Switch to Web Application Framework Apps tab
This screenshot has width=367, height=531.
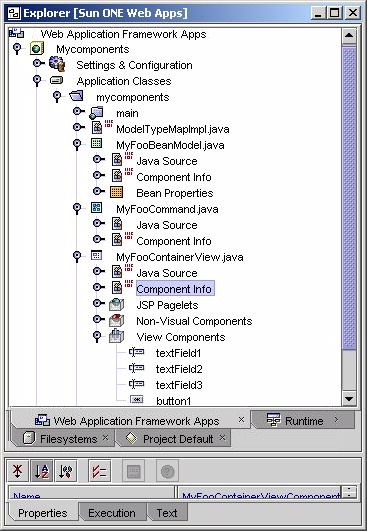pyautogui.click(x=130, y=420)
